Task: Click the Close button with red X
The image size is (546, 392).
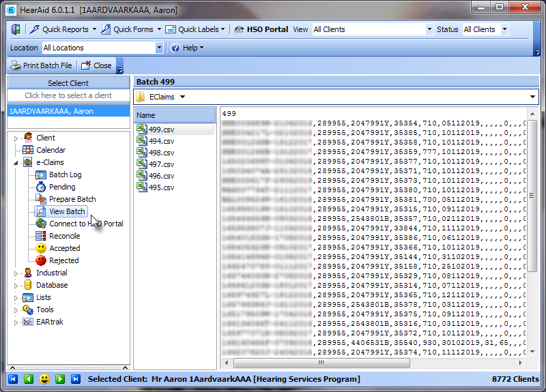Action: coord(96,65)
